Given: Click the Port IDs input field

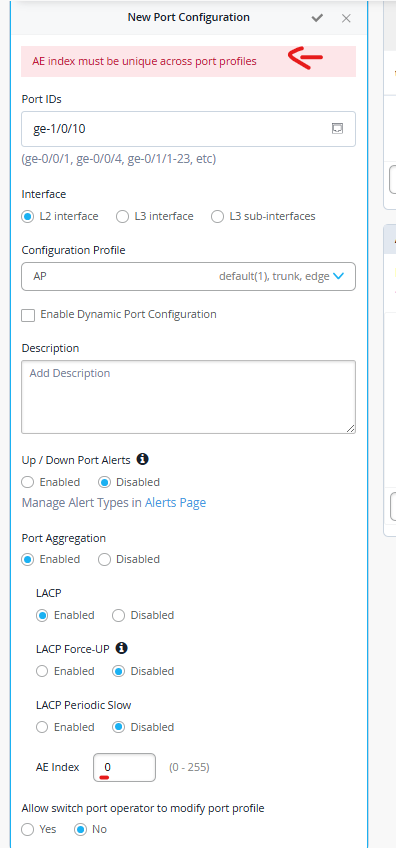Looking at the screenshot, I should (x=188, y=129).
